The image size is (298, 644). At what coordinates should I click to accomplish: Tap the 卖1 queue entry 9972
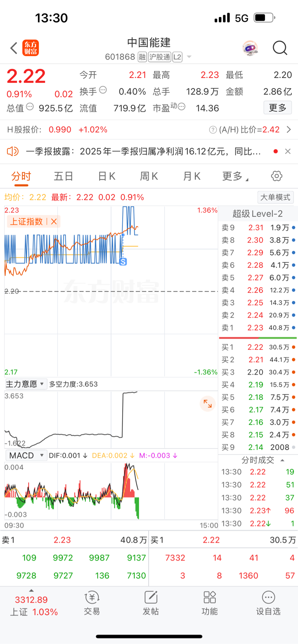click(x=63, y=558)
